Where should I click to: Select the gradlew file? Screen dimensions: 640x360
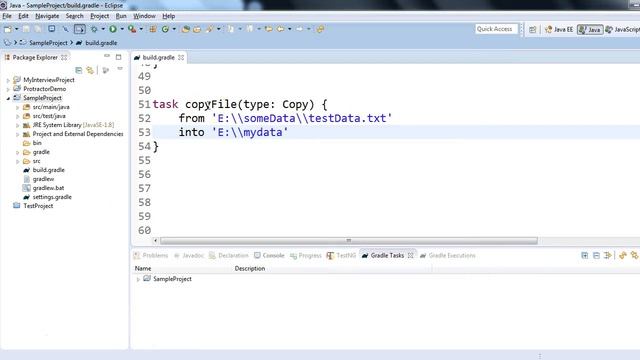click(43, 179)
